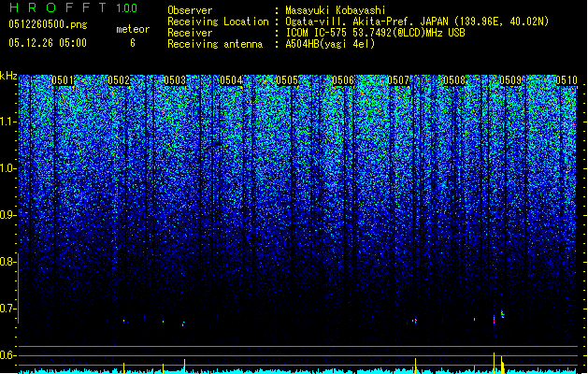Click the 0505 time marker
This screenshot has height=374, width=588.
(287, 80)
